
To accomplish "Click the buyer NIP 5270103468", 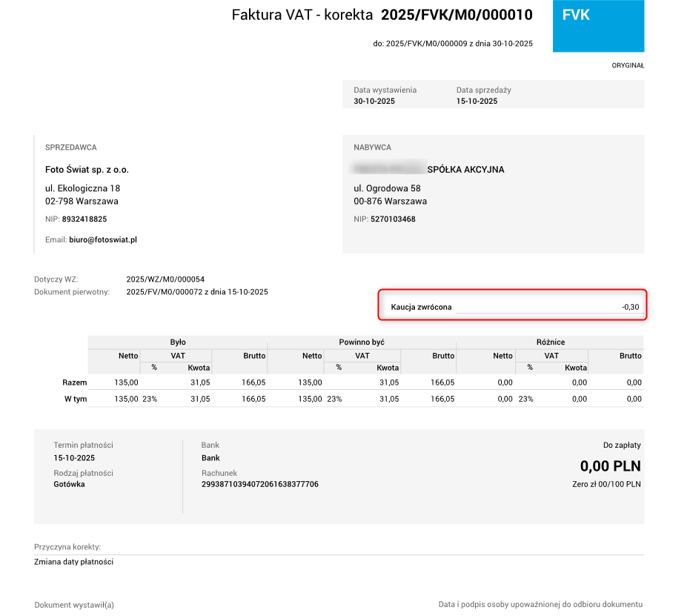I will 393,219.
